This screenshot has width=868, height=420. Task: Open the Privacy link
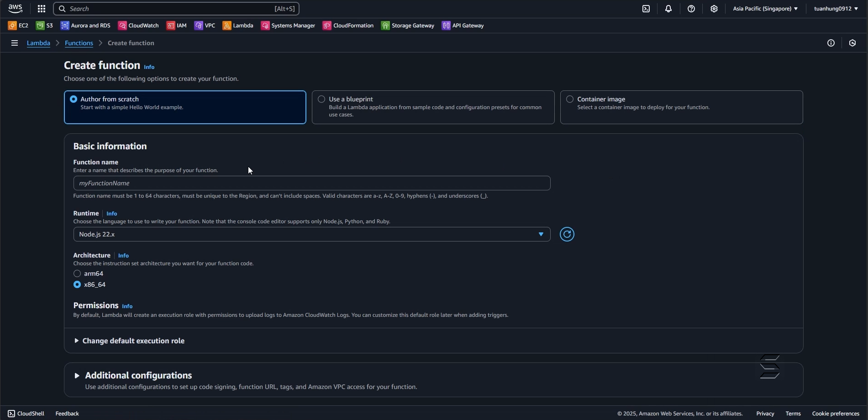pyautogui.click(x=765, y=414)
